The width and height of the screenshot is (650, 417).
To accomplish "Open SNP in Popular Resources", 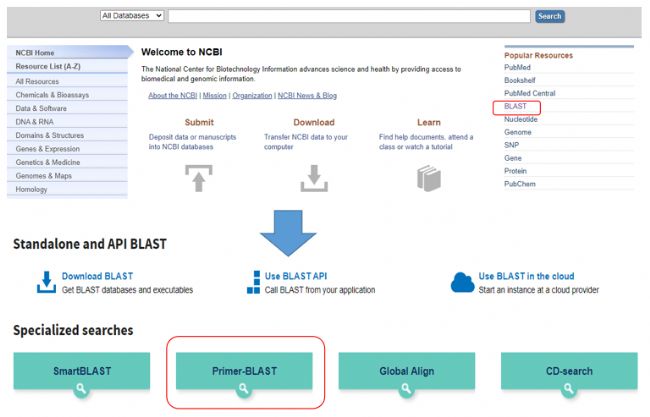I will (x=511, y=145).
